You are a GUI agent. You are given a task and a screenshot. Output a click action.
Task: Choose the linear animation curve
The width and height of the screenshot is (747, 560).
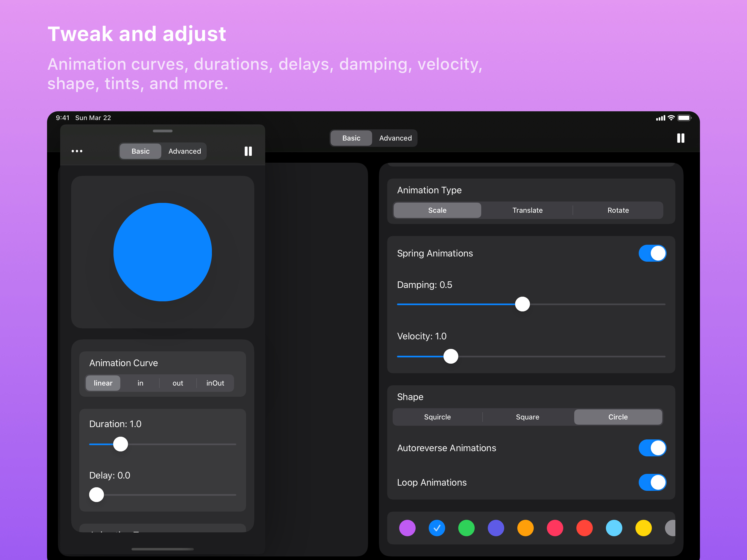[103, 383]
